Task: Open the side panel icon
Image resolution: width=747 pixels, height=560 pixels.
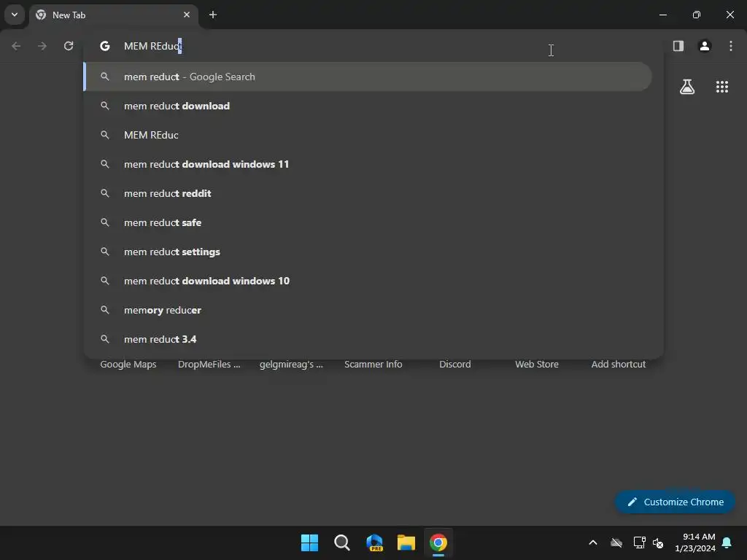Action: pos(678,46)
